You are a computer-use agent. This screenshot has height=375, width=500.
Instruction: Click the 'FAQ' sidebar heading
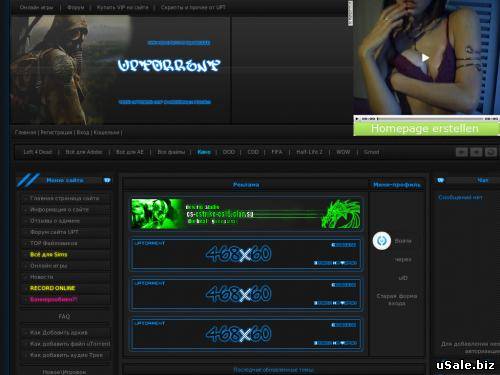click(64, 316)
